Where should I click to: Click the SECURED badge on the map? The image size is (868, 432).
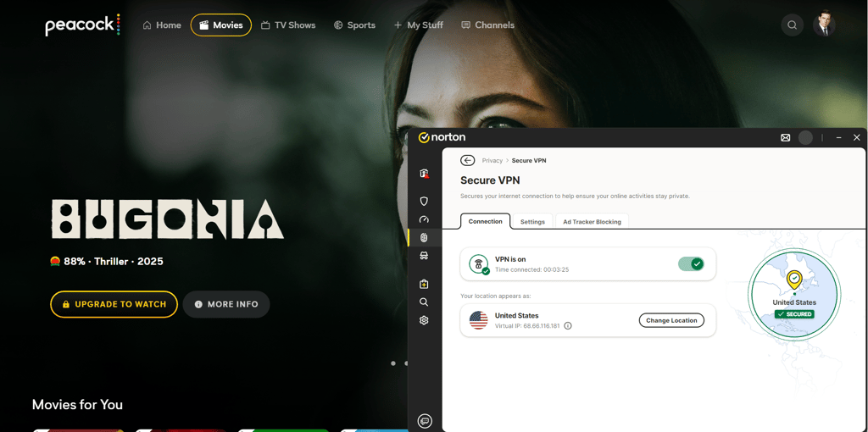click(x=793, y=314)
